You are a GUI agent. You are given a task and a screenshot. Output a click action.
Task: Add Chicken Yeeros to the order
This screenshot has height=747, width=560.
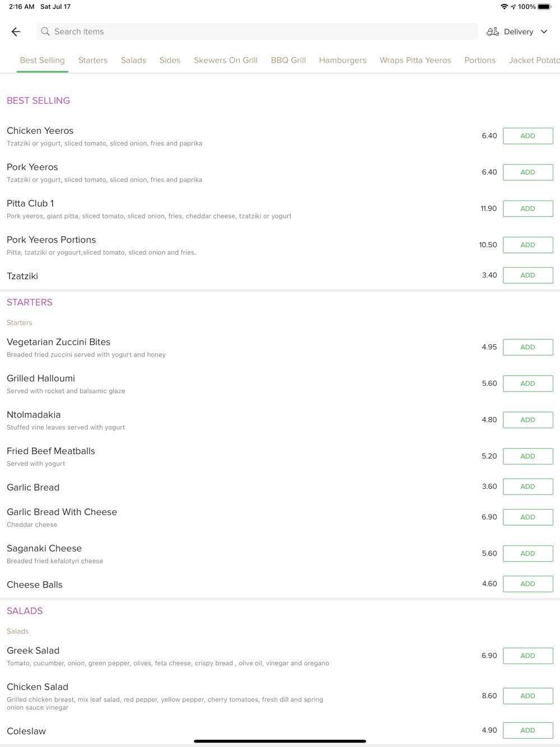(528, 136)
